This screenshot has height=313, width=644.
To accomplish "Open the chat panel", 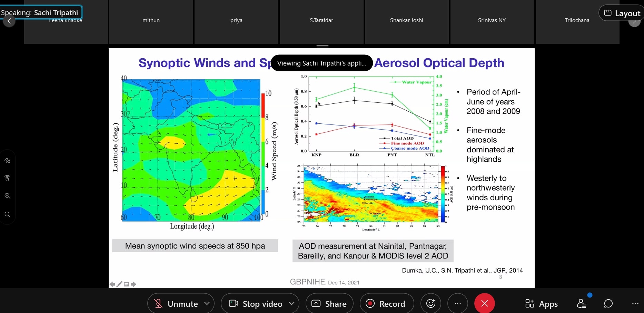I will pos(608,303).
